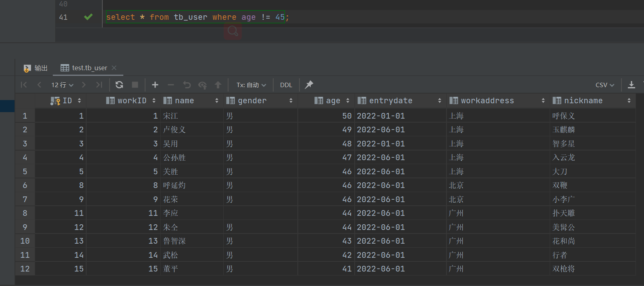This screenshot has height=286, width=644.
Task: Sort by the age column header
Action: 326,101
